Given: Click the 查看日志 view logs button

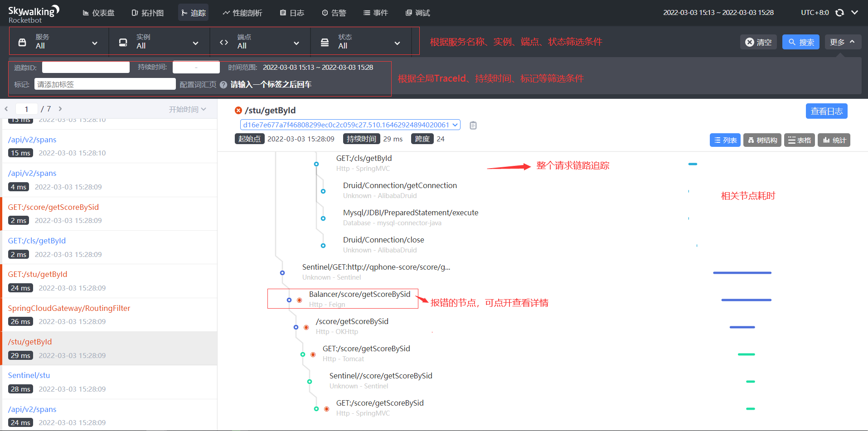Looking at the screenshot, I should [x=826, y=111].
